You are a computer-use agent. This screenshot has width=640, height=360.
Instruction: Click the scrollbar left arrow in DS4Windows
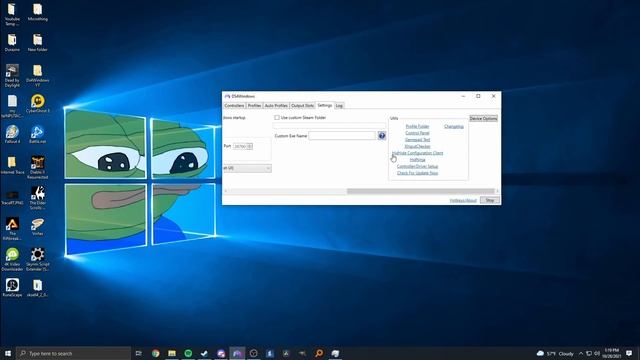click(226, 191)
